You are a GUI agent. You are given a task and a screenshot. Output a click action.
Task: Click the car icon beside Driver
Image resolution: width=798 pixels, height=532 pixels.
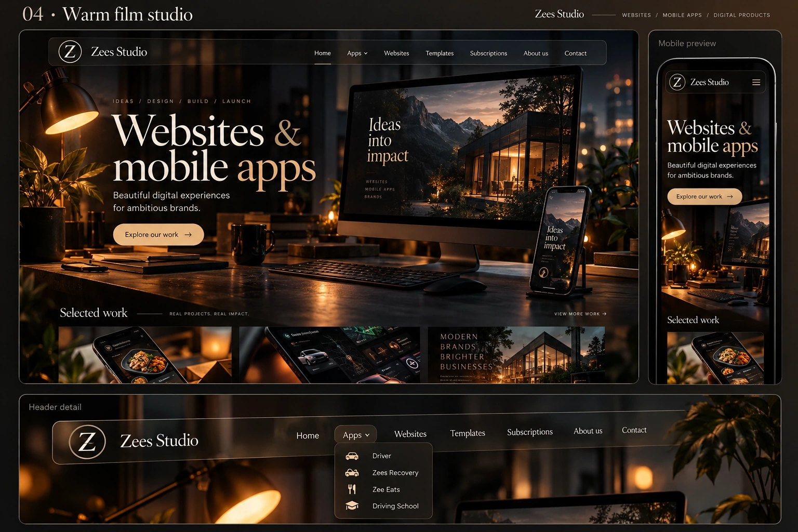point(352,456)
